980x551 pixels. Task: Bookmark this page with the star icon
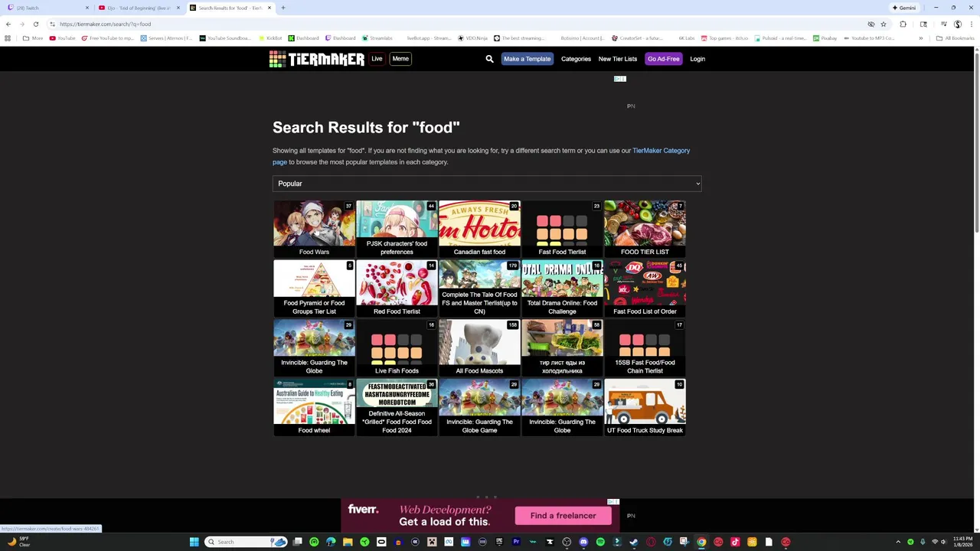point(883,24)
